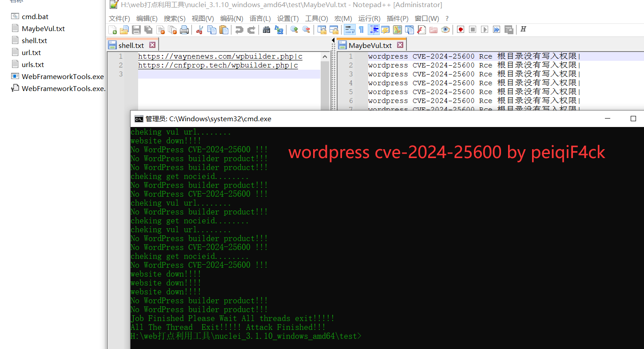Click Save Recorded Macro icon

click(x=509, y=30)
